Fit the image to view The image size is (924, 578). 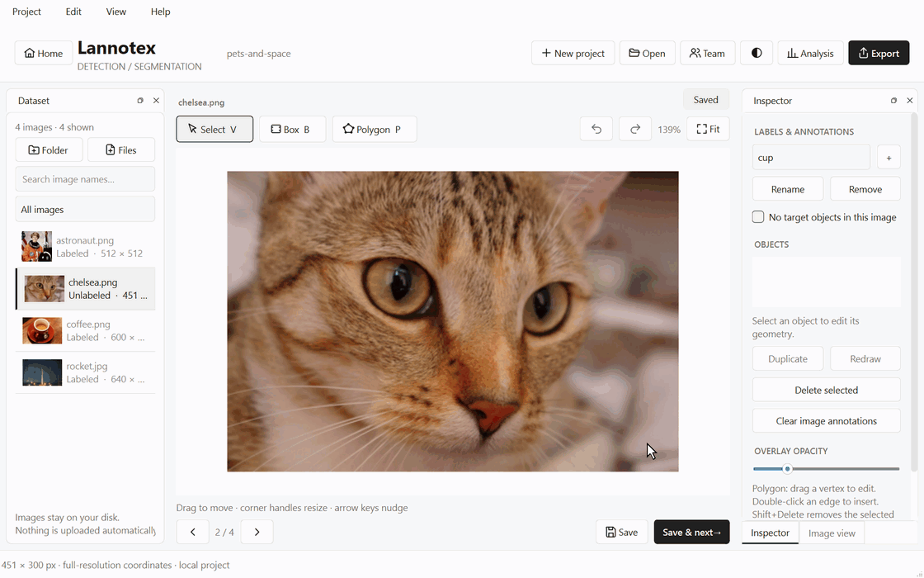709,129
